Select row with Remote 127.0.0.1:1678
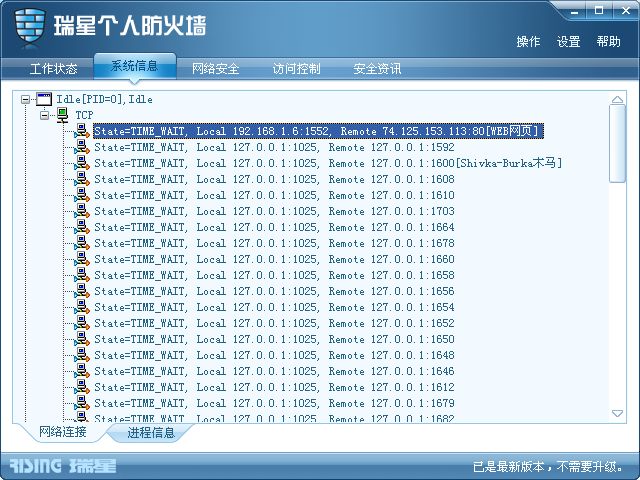 coord(274,243)
